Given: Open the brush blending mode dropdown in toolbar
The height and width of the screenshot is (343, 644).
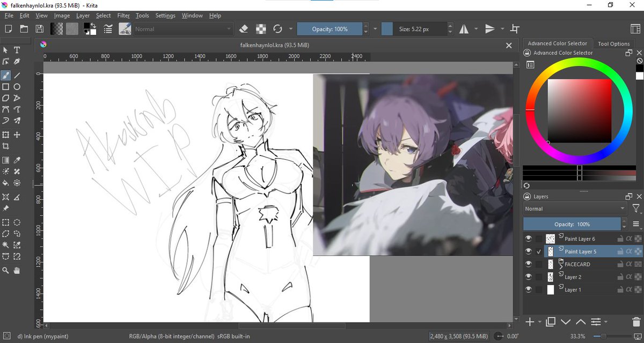Looking at the screenshot, I should tap(184, 29).
